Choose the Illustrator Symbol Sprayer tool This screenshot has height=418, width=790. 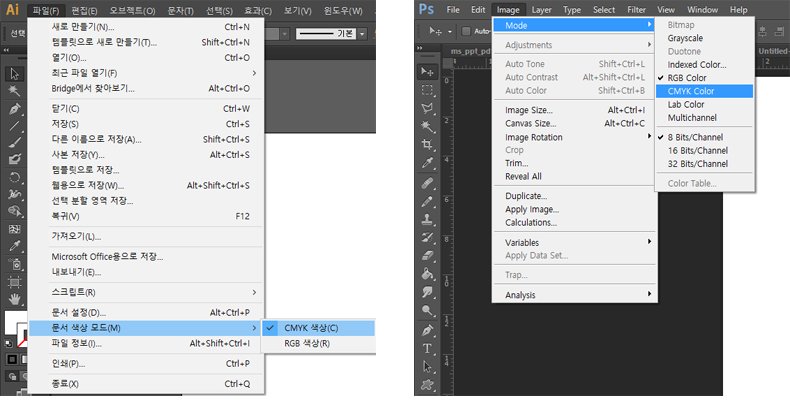click(x=14, y=263)
